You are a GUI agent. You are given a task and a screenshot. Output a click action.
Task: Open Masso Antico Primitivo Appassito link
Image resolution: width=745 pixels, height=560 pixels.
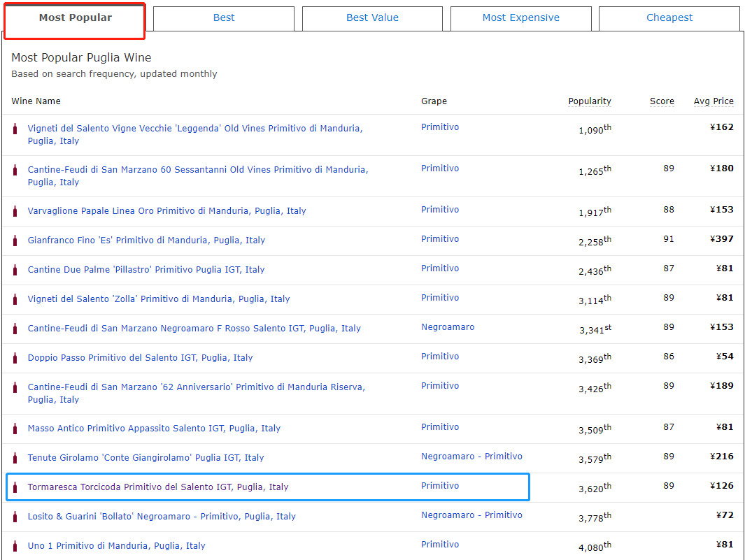[154, 429]
